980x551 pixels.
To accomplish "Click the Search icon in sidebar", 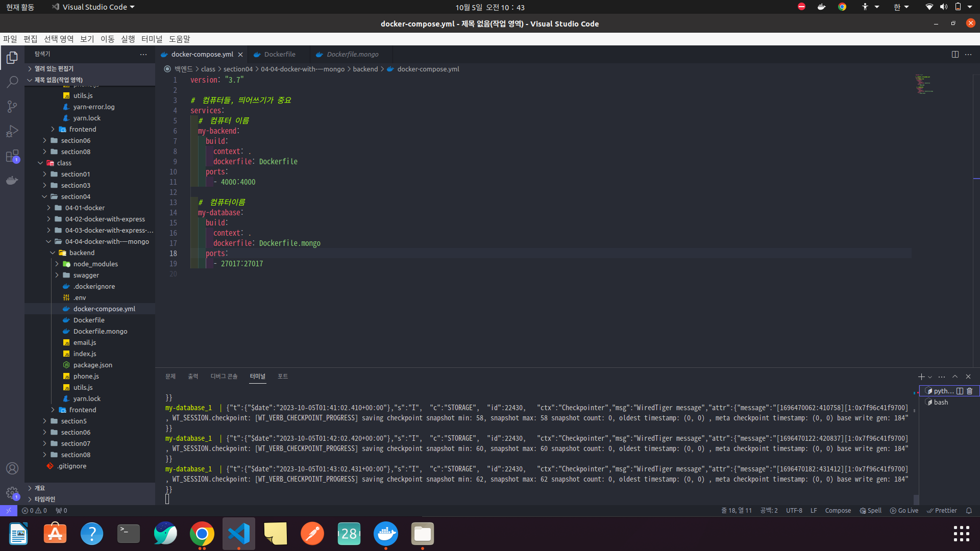I will [x=12, y=81].
